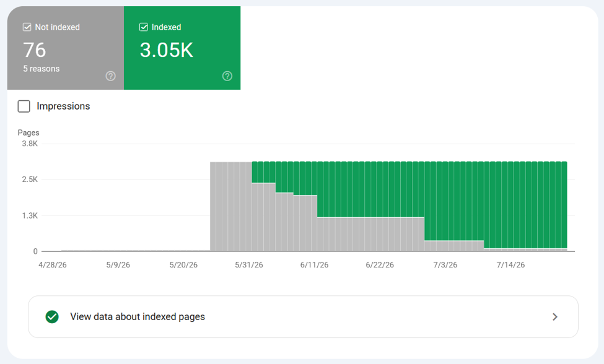Click the 2.5K gridline label on Pages axis
This screenshot has width=604, height=364.
pyautogui.click(x=30, y=180)
